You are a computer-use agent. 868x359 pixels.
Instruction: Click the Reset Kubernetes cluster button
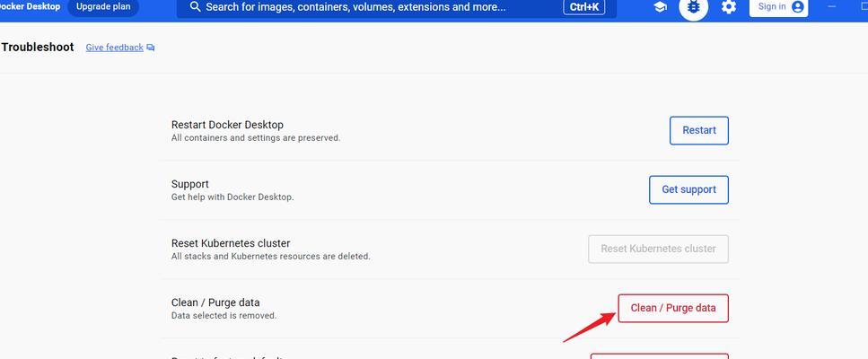point(658,249)
